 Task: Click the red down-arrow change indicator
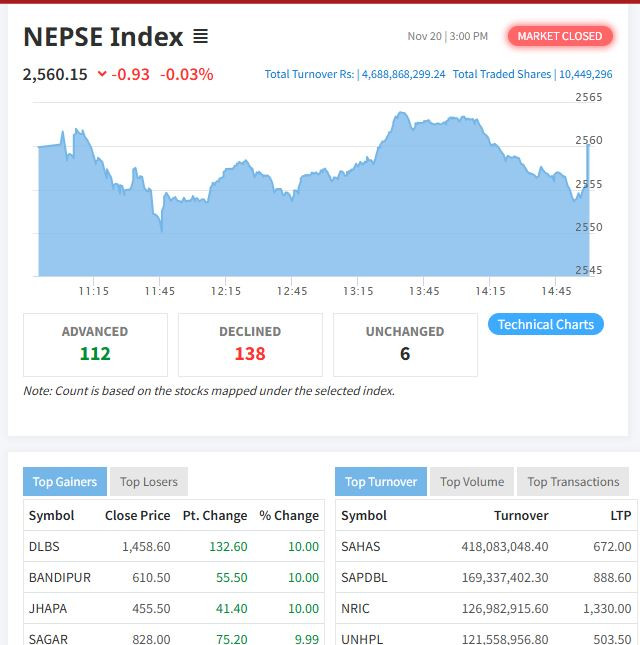point(102,74)
